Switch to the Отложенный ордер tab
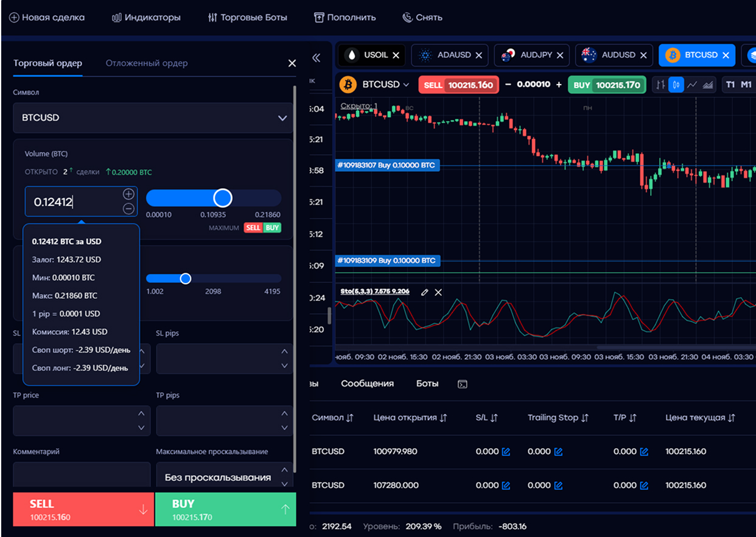This screenshot has width=756, height=537. coord(147,63)
